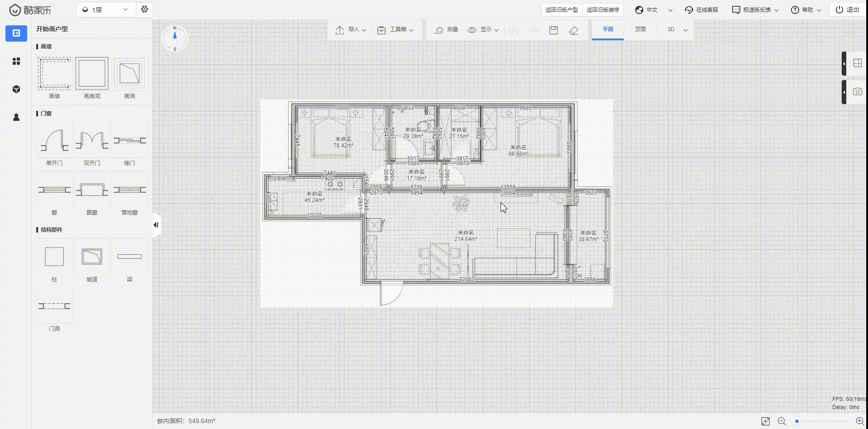Viewport: 868px width, 429px height.
Task: Select the room labeled 38.97m²
Action: point(588,236)
